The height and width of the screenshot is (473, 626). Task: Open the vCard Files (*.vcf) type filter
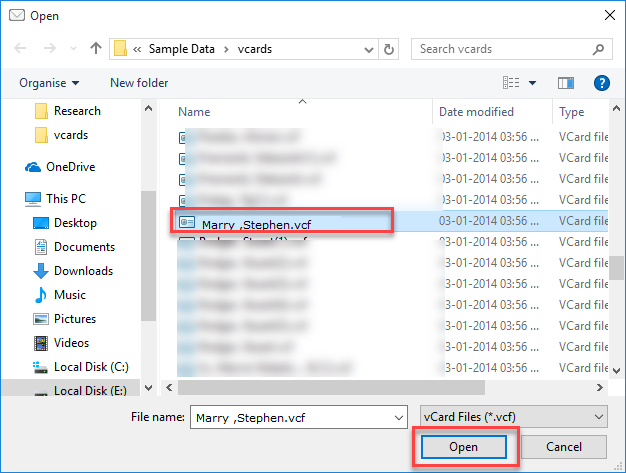point(514,417)
